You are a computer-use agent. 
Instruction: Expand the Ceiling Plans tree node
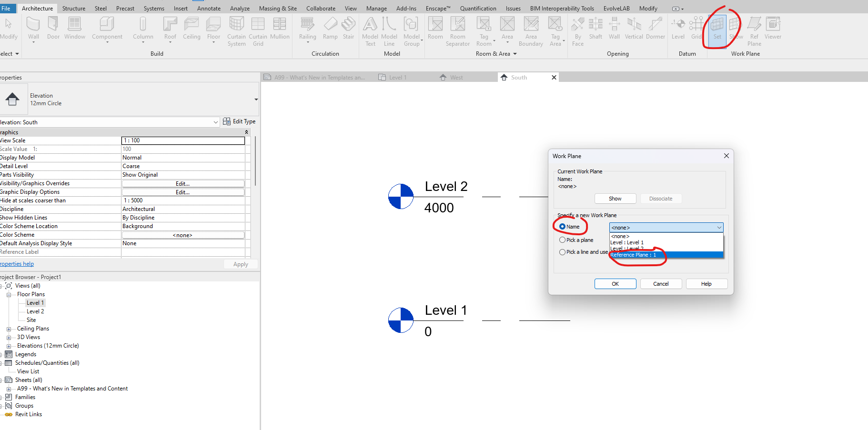[x=9, y=329]
